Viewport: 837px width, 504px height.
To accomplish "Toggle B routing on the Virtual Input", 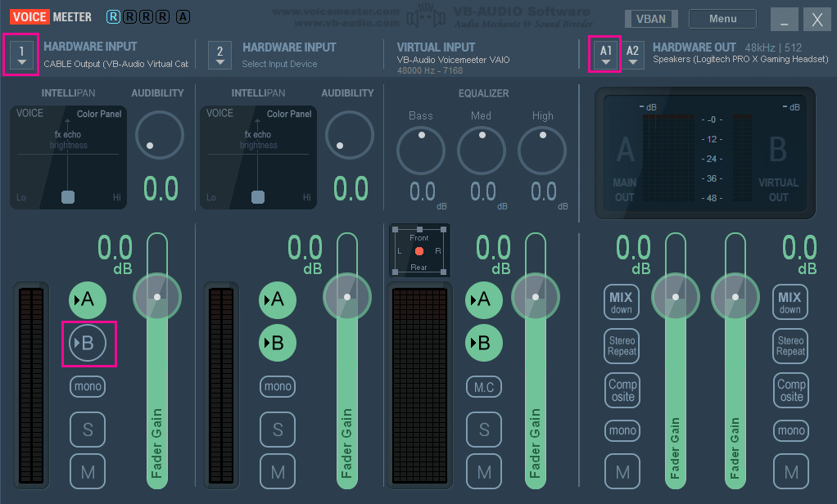I will 484,343.
